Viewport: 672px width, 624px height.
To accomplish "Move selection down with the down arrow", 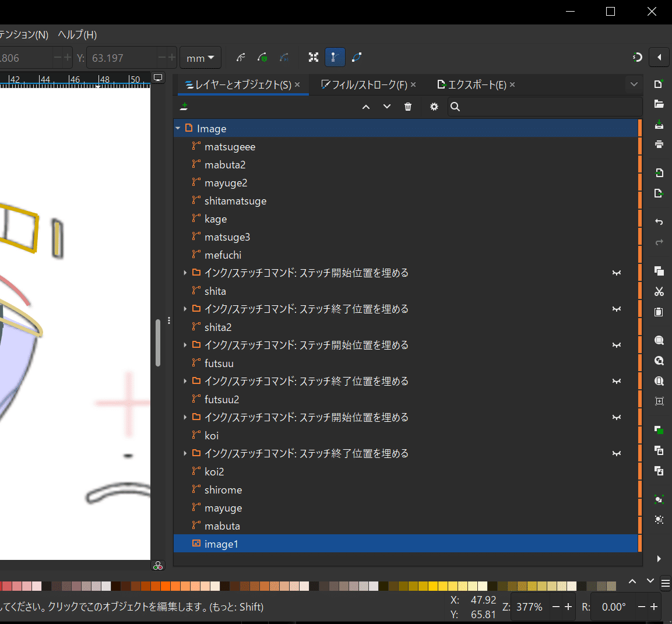I will tap(387, 107).
